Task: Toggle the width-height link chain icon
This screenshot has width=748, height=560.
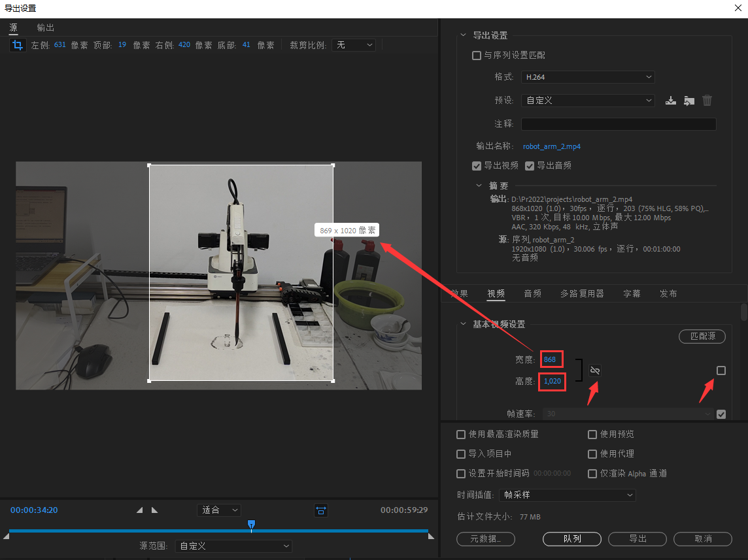Action: click(x=595, y=371)
